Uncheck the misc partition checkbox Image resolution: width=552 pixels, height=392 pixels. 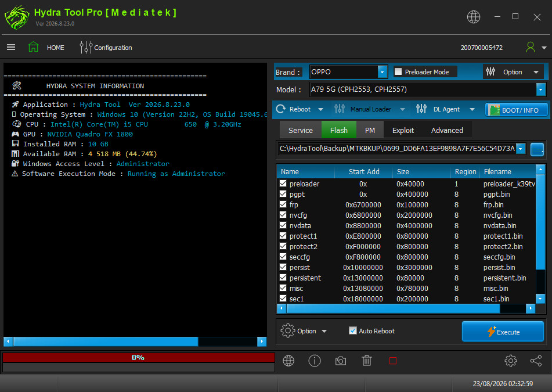click(x=283, y=287)
